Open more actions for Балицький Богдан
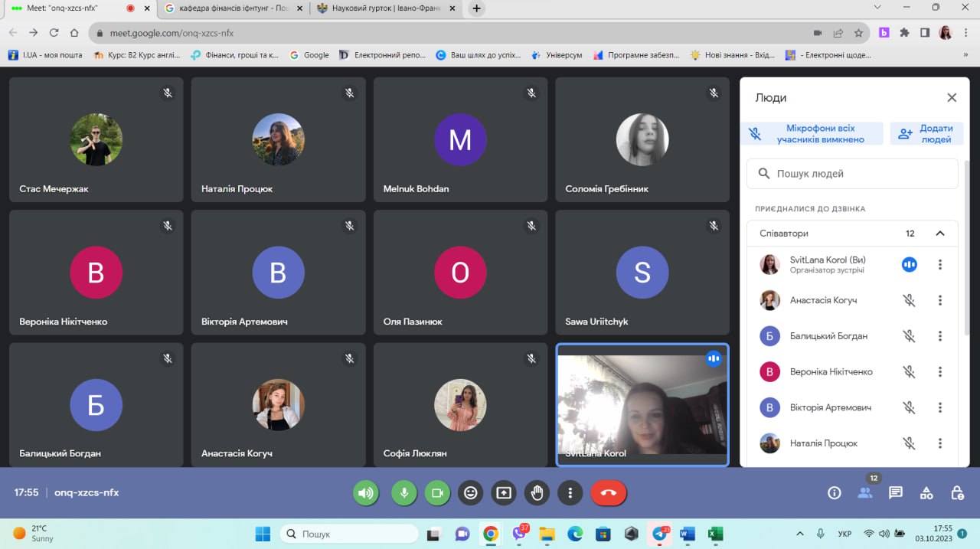 tap(940, 336)
